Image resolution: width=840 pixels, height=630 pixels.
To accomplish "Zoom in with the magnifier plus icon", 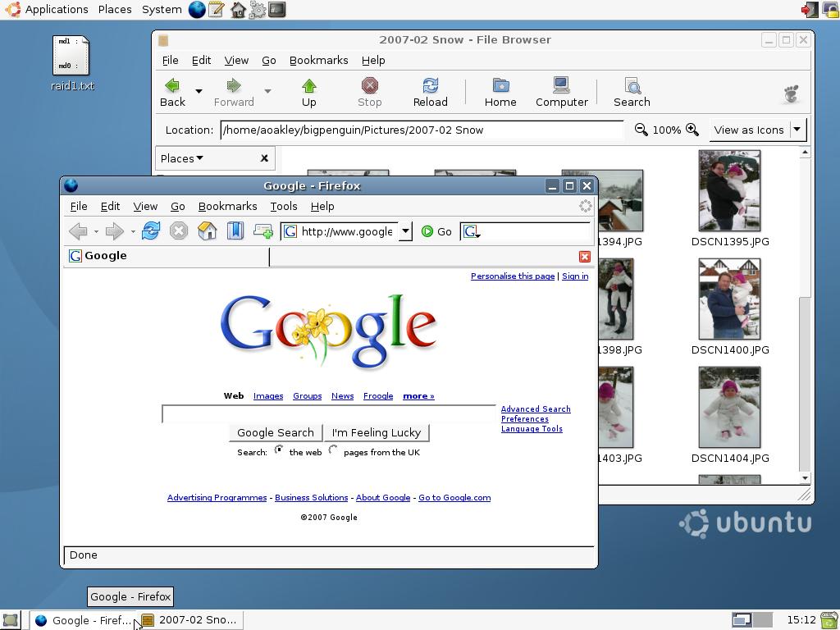I will click(x=692, y=130).
